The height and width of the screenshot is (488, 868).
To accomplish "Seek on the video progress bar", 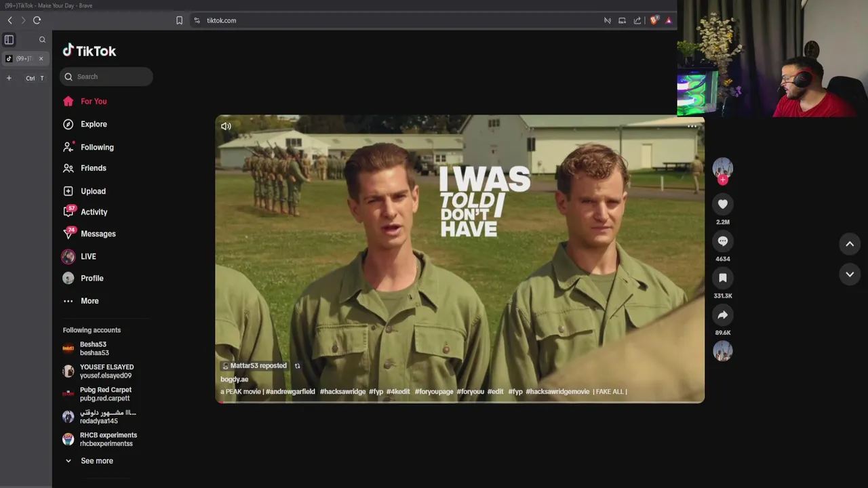I will (x=460, y=402).
